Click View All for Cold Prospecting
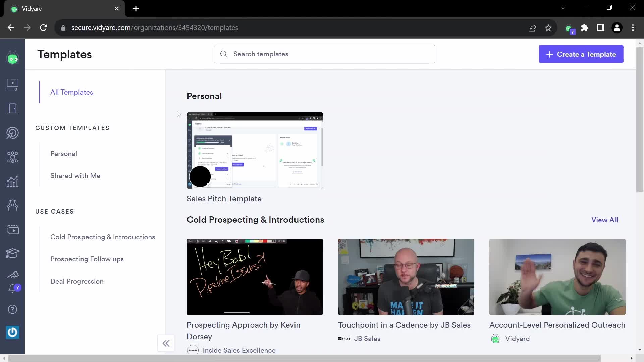 pos(605,220)
